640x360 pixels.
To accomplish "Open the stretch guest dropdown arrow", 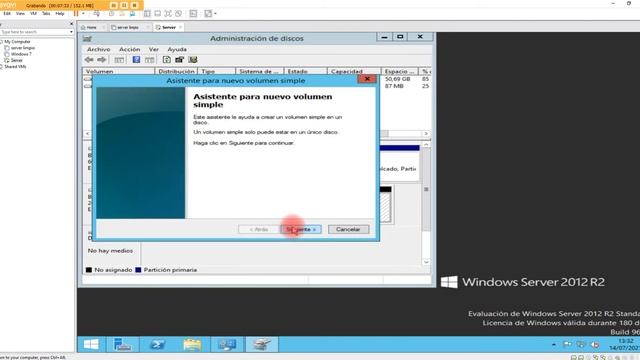I will click(x=215, y=13).
